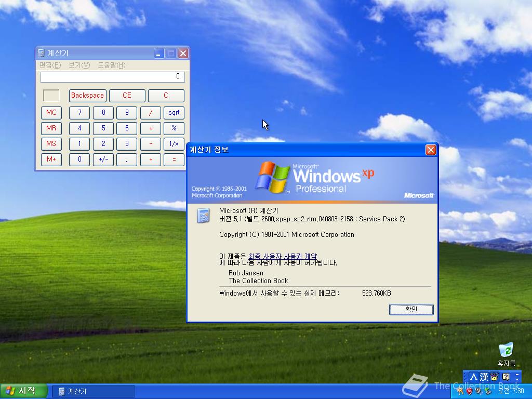The width and height of the screenshot is (532, 399).
Task: Click the digit 8 calculator key
Action: tap(103, 113)
